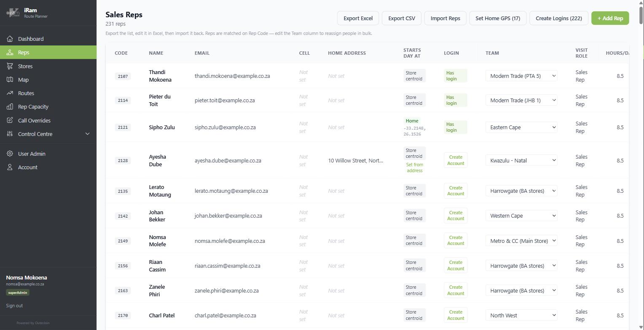Click the NAME column header
644x330 pixels.
156,53
